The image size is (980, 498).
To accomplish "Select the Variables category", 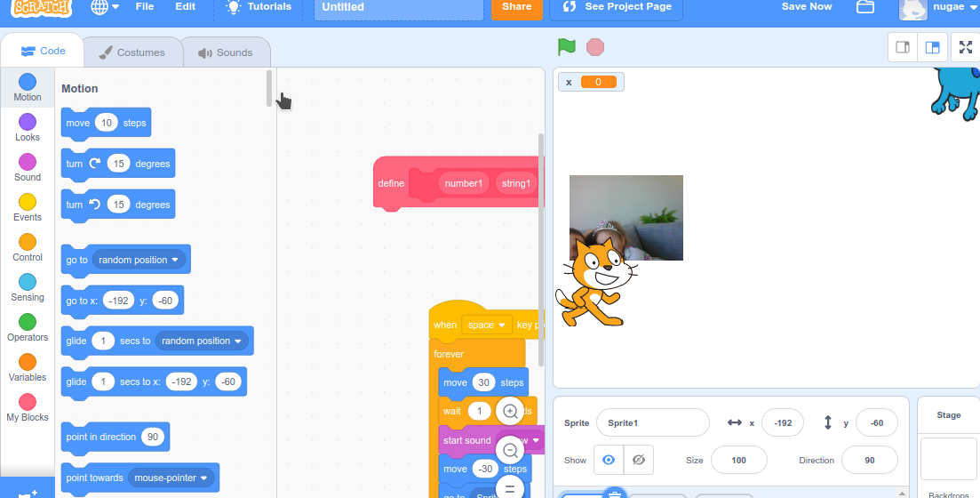I will coord(28,368).
